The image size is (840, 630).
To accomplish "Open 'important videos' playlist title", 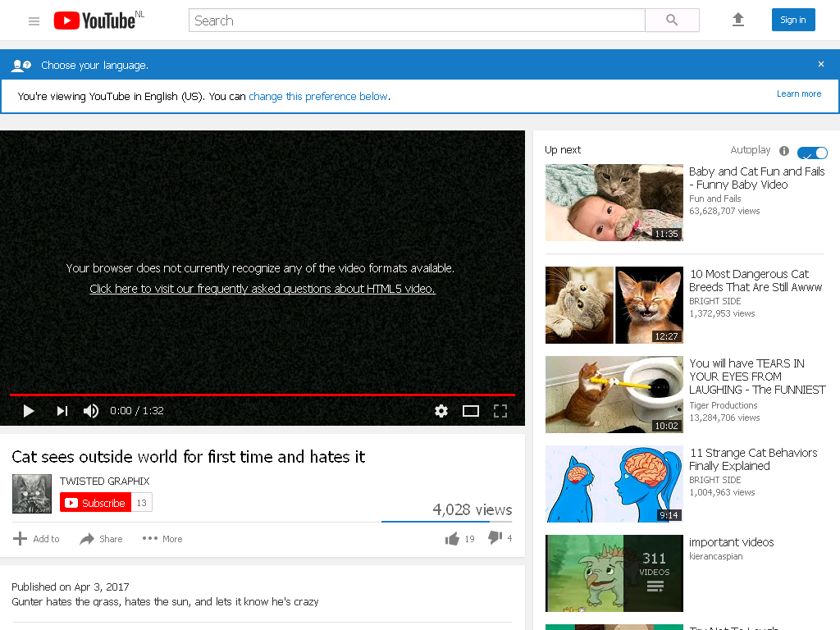I will 731,542.
